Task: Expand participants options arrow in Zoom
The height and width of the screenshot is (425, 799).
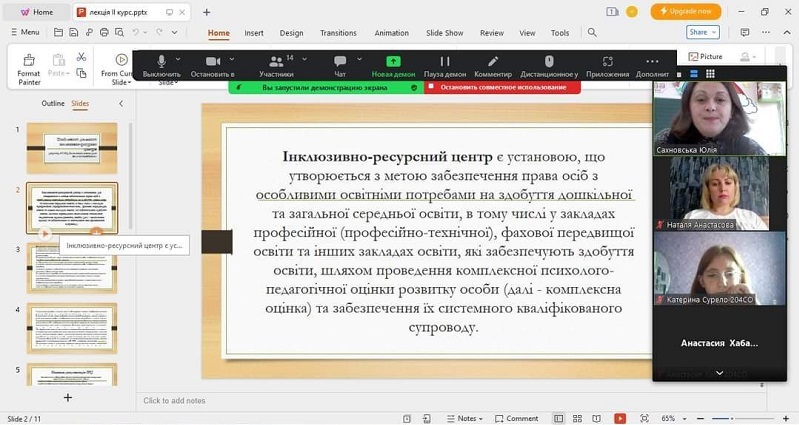Action: pos(304,59)
